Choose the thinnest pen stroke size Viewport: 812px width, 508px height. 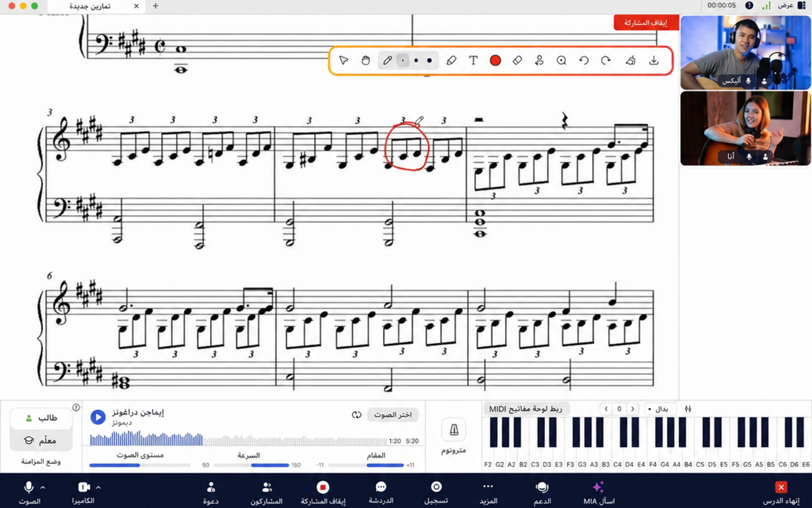coord(403,60)
